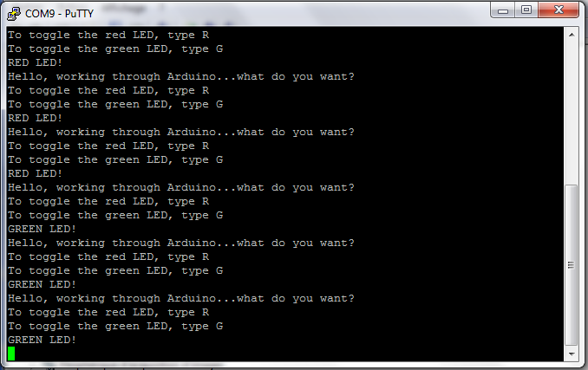Click the final "type R" instruction line

pyautogui.click(x=108, y=312)
